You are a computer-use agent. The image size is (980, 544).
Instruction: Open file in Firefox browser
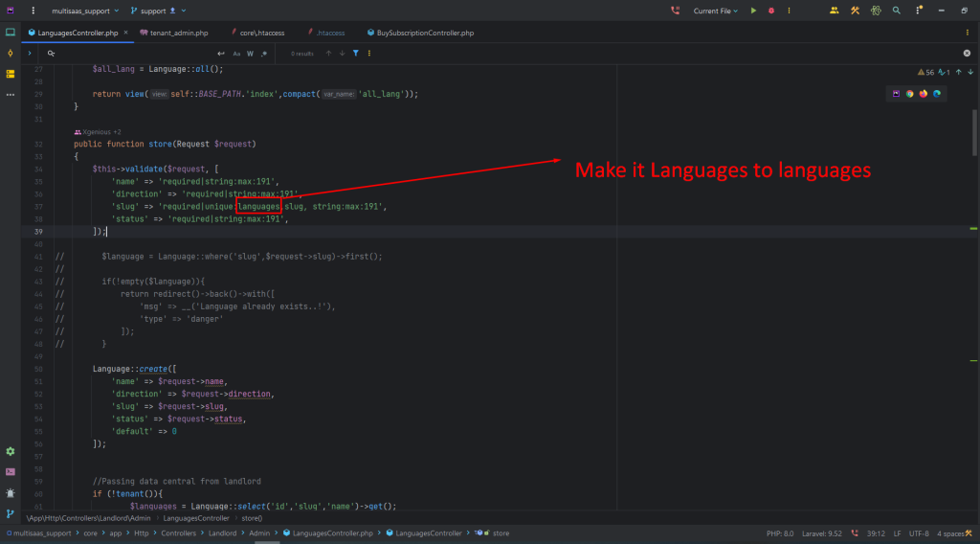tap(924, 94)
